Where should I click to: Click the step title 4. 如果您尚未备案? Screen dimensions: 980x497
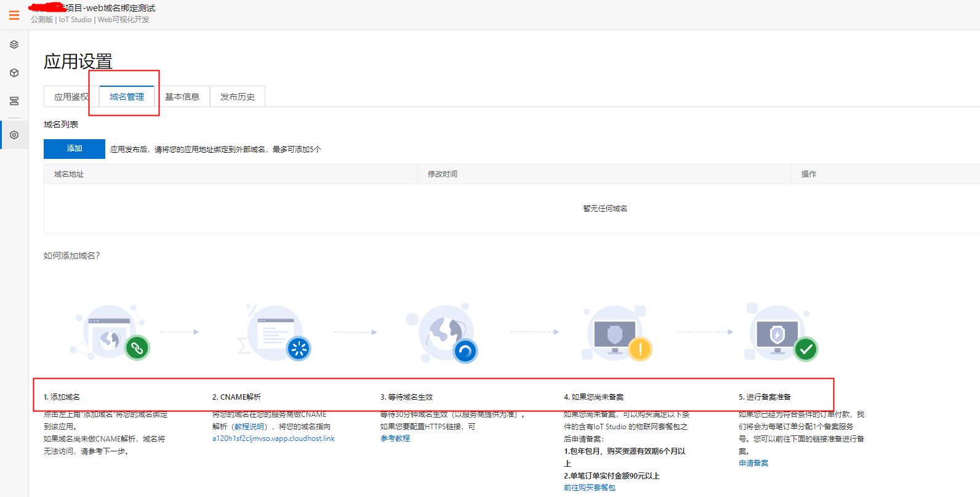[x=593, y=397]
